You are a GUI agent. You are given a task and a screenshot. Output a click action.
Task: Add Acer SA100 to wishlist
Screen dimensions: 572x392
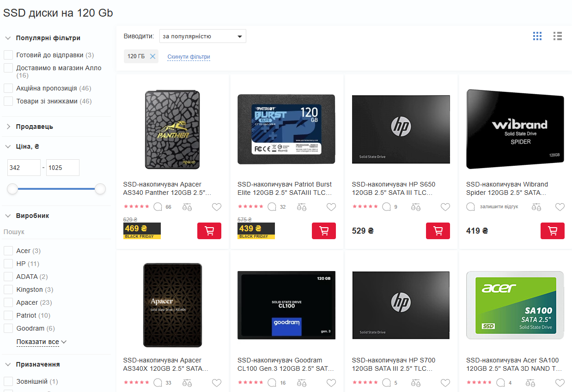560,383
